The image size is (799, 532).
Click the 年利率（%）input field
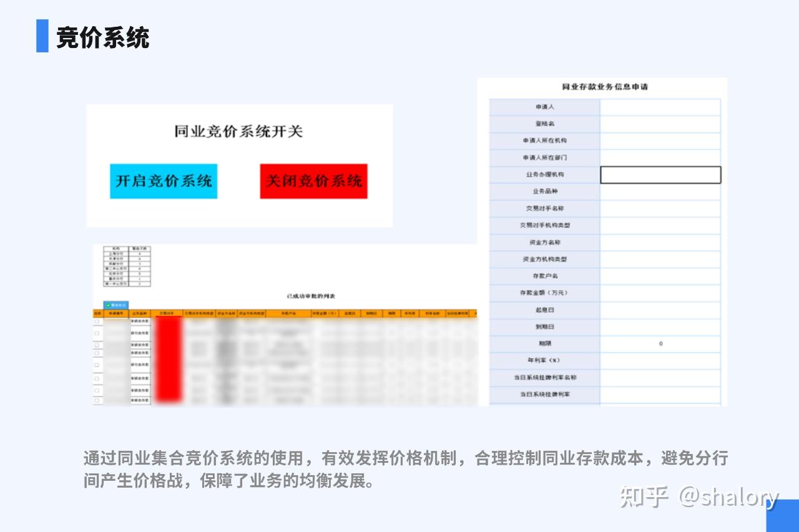(x=660, y=360)
